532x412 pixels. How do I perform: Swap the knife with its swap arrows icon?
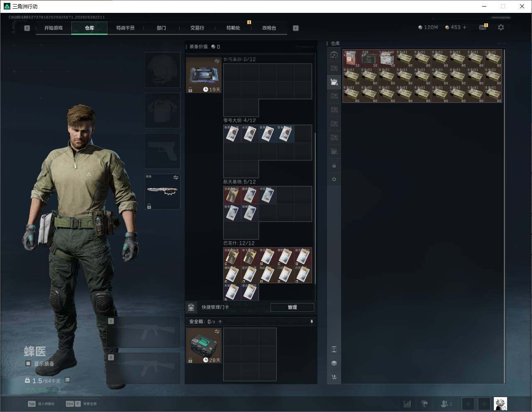pos(176,178)
